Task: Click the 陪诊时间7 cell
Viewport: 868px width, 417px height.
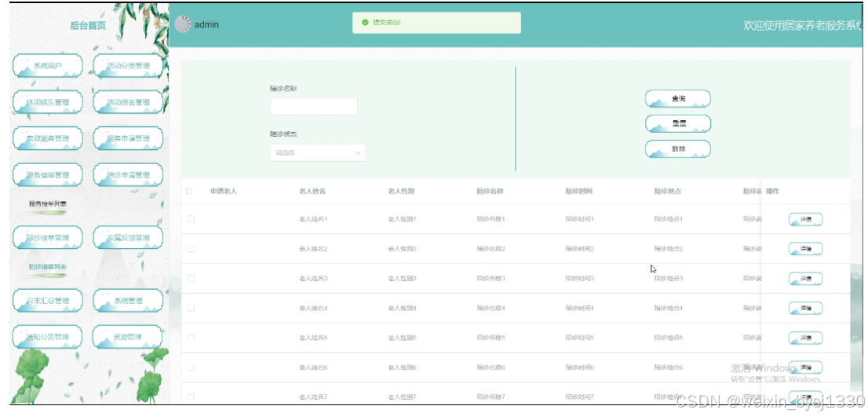Action: (x=580, y=397)
